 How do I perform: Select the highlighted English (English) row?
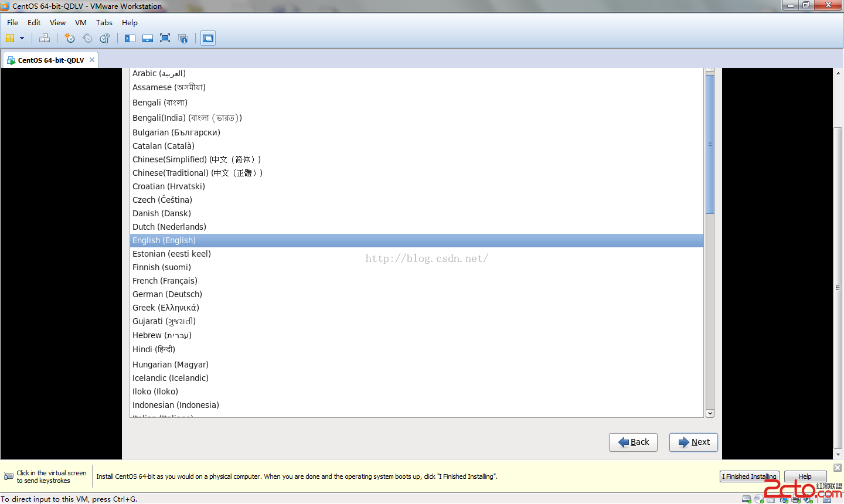pyautogui.click(x=416, y=240)
